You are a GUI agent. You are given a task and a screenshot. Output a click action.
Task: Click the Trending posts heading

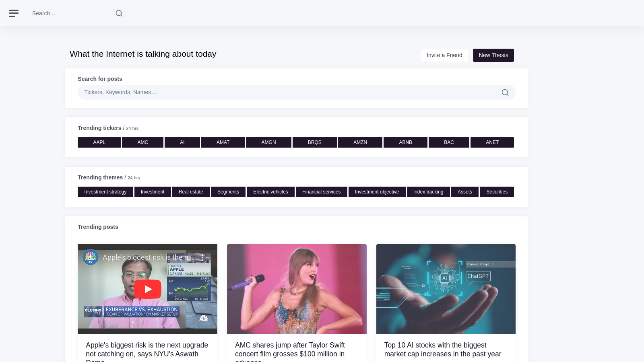coord(98,227)
